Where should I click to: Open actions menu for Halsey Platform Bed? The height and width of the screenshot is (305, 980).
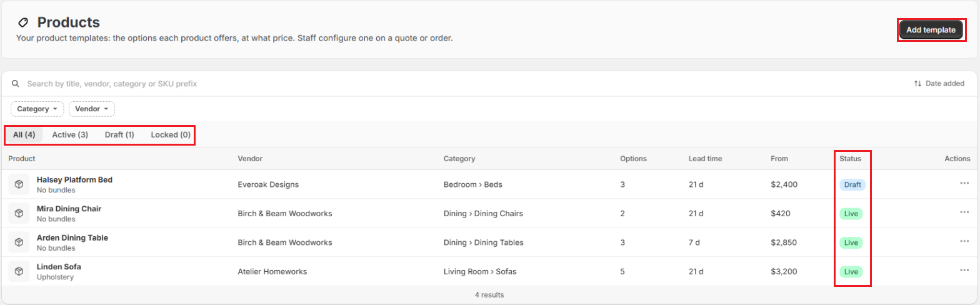point(964,183)
